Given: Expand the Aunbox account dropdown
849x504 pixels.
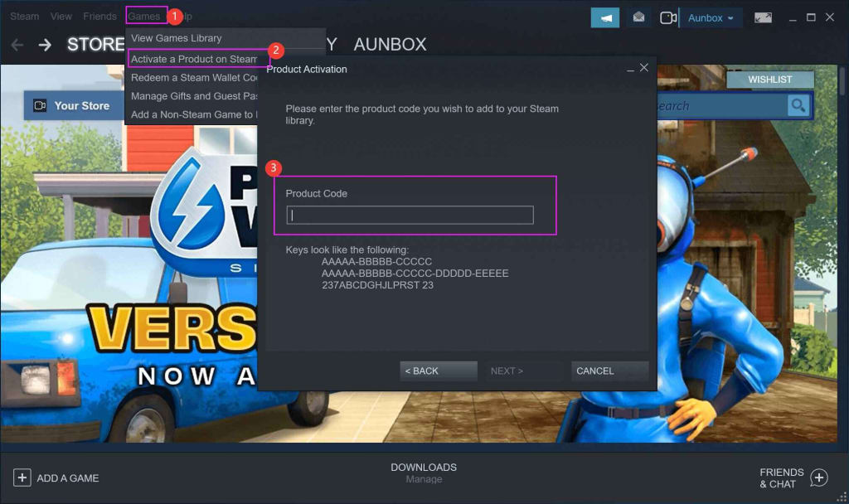Looking at the screenshot, I should [711, 18].
